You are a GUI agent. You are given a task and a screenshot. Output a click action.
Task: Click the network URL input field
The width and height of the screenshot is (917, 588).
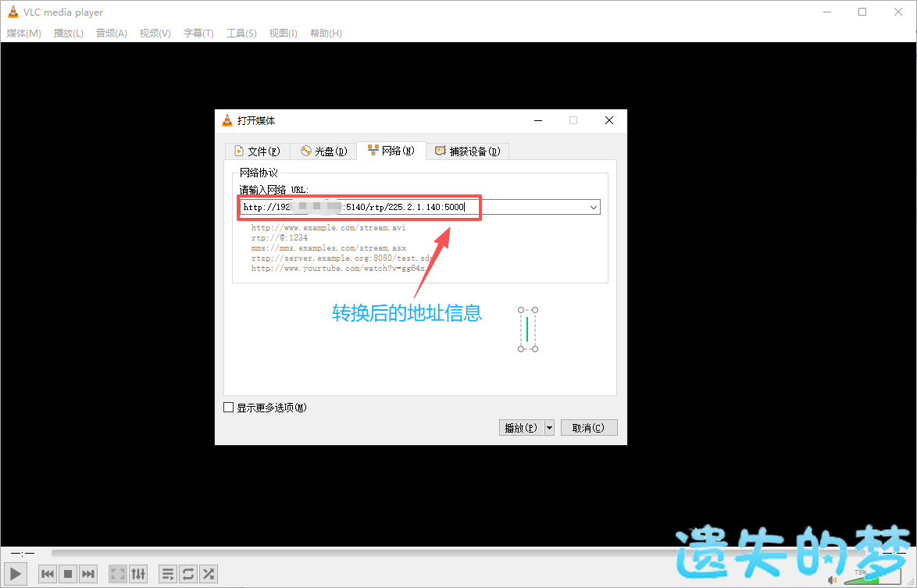point(413,207)
